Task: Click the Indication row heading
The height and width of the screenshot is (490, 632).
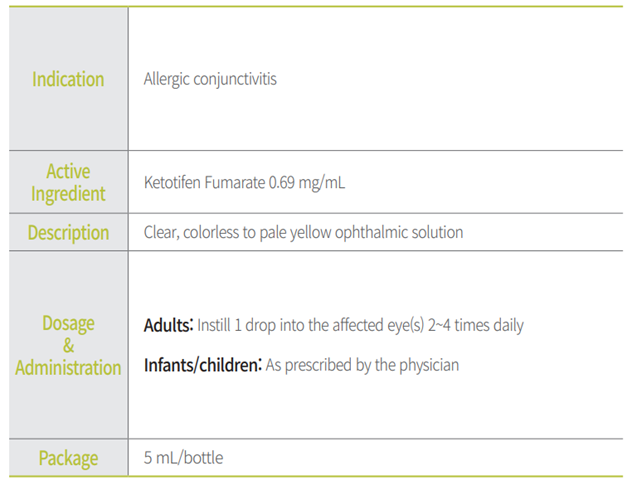Action: [68, 79]
